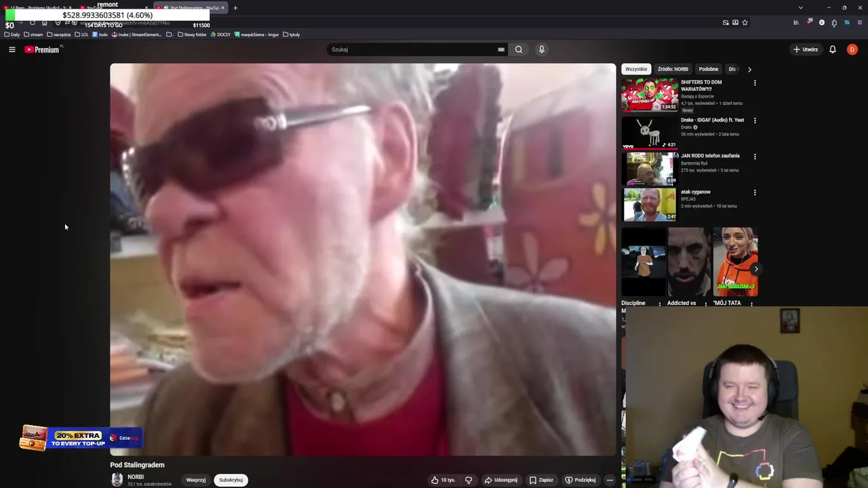Open the Addicted vs short thumbnail
Image resolution: width=868 pixels, height=488 pixels.
(689, 262)
